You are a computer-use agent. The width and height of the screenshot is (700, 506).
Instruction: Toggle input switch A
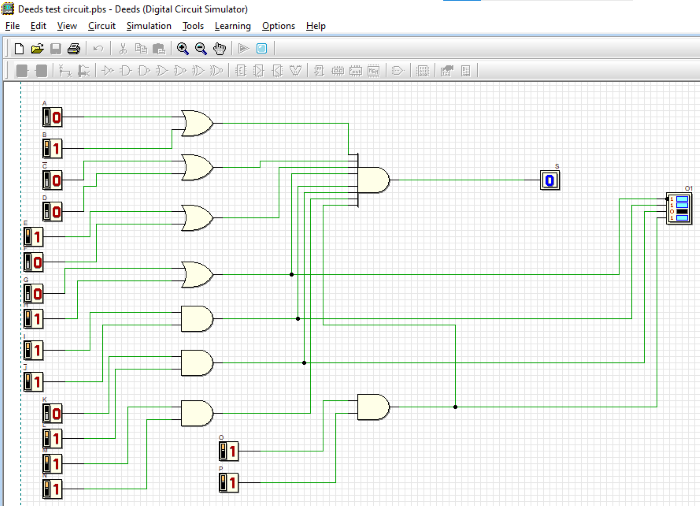pos(52,117)
